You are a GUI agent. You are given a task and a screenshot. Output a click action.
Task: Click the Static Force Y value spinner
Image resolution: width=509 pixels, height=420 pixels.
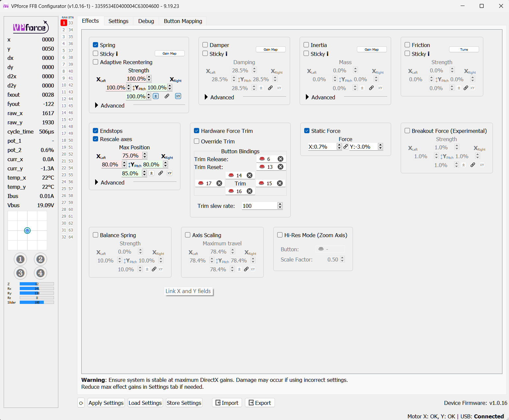pos(381,147)
